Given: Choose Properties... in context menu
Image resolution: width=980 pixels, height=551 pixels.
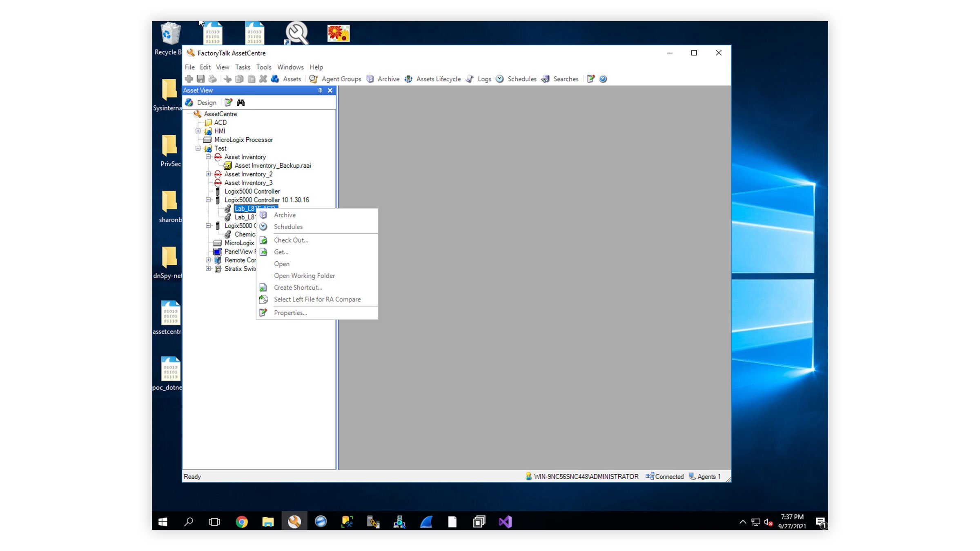Looking at the screenshot, I should (317, 313).
